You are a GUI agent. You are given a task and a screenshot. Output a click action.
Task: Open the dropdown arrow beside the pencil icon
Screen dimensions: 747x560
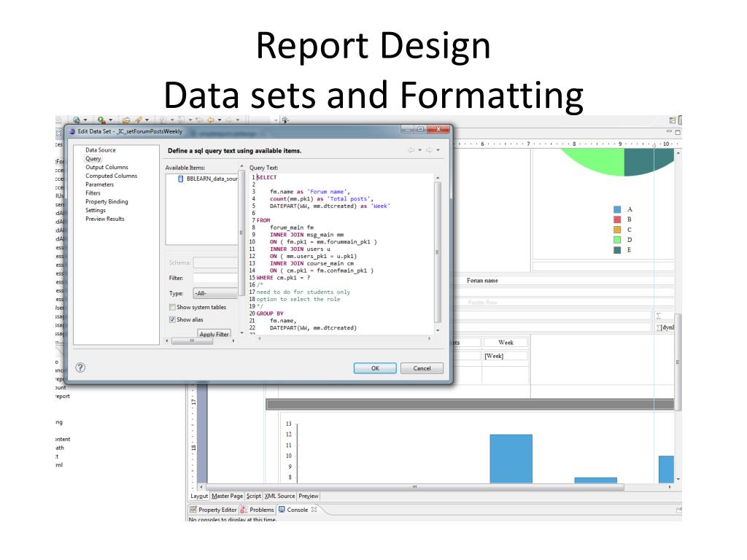[147, 120]
